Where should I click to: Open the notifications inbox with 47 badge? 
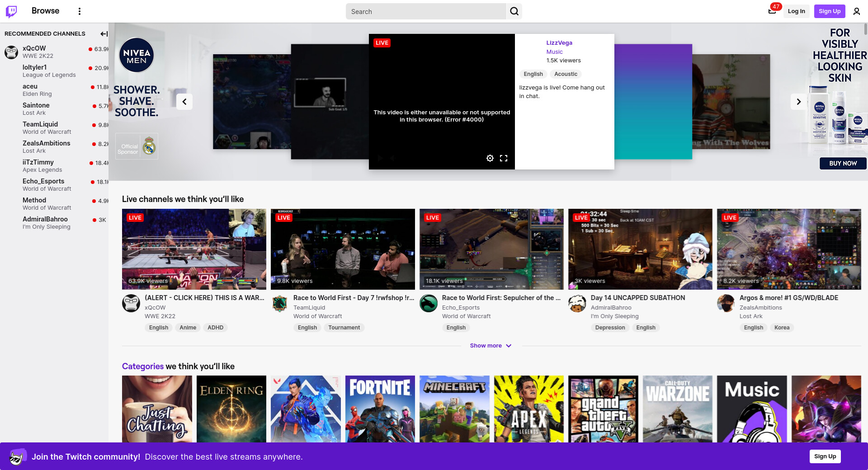click(x=772, y=11)
